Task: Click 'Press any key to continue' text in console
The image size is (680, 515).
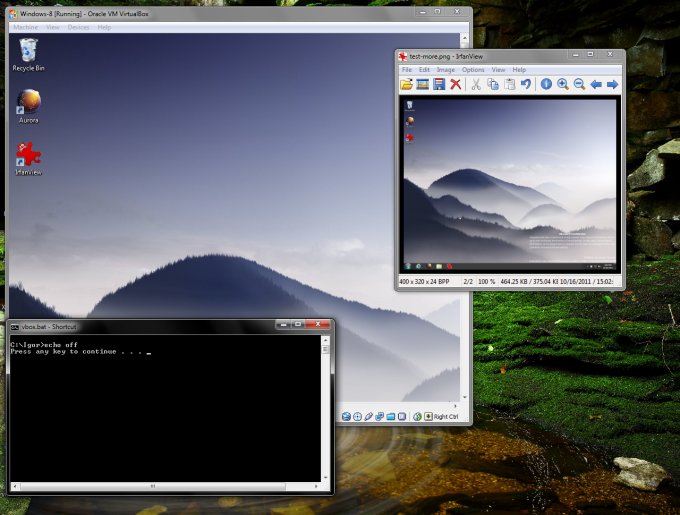Action: tap(63, 352)
